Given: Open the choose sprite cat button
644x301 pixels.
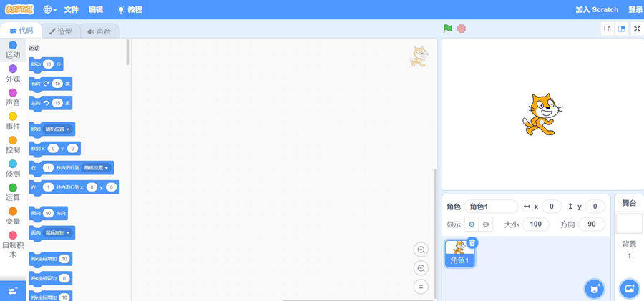Looking at the screenshot, I should [x=593, y=288].
